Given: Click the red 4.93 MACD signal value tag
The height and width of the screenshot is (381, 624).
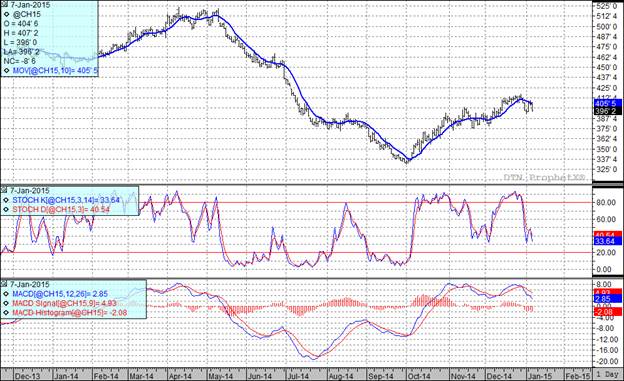Looking at the screenshot, I should click(x=607, y=292).
